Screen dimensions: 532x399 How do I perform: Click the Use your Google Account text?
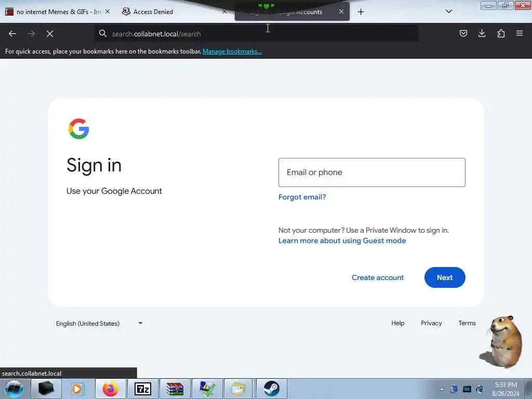[x=114, y=191]
